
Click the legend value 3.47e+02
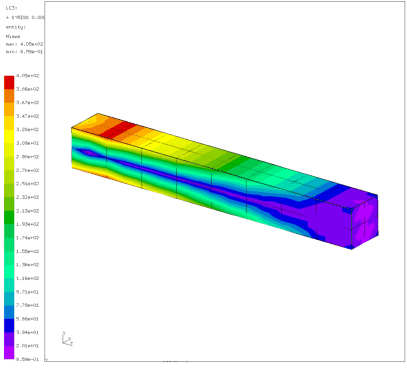pyautogui.click(x=28, y=116)
